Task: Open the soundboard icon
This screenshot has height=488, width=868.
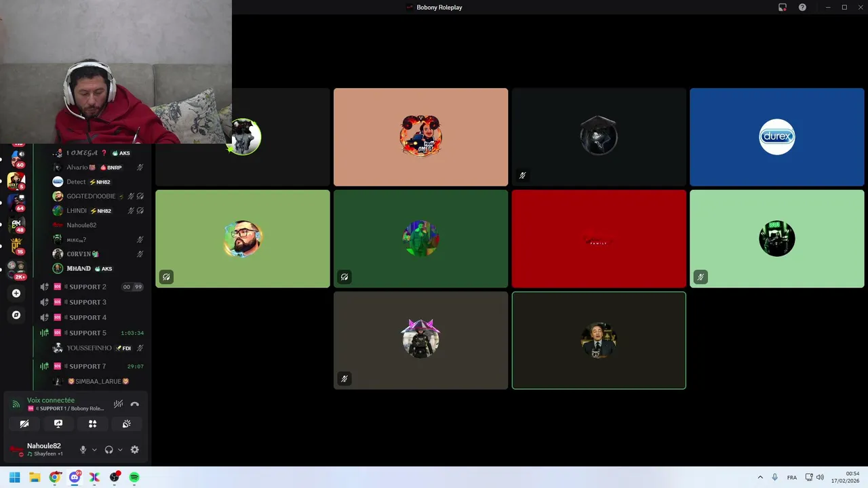Action: (x=126, y=424)
